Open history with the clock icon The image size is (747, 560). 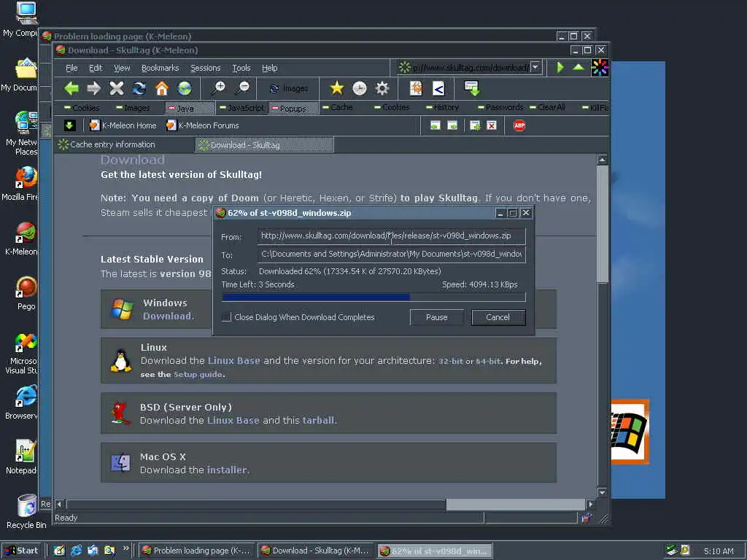pyautogui.click(x=360, y=88)
